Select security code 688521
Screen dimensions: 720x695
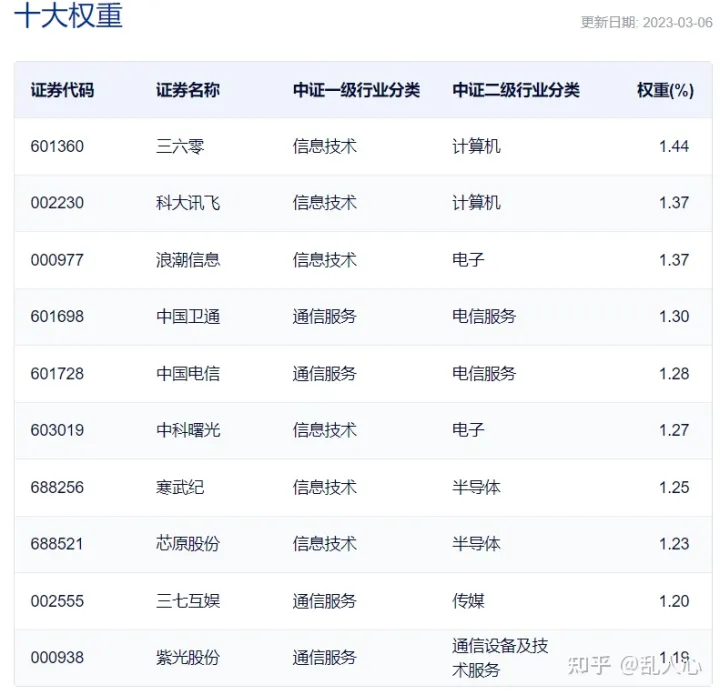(57, 544)
